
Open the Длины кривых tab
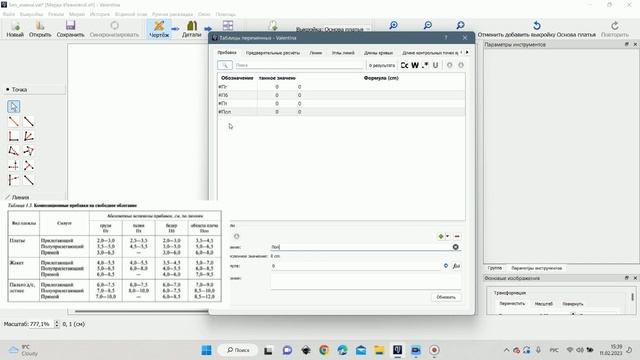coord(378,53)
